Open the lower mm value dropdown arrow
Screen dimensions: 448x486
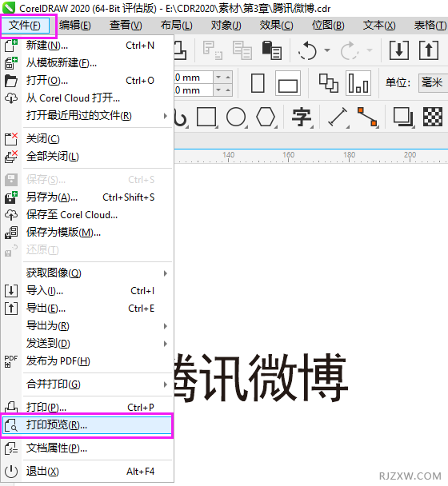pyautogui.click(x=218, y=90)
